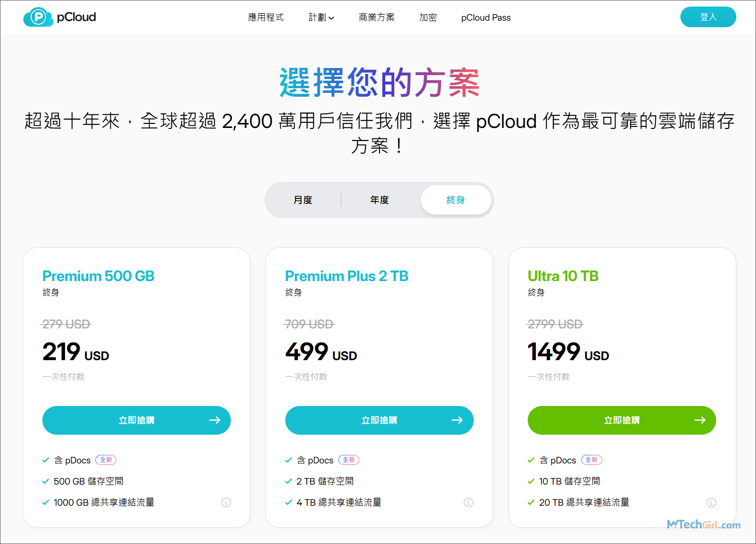The image size is (756, 544).
Task: Click the 全新 badge in Premium 500 GB card
Action: (106, 460)
